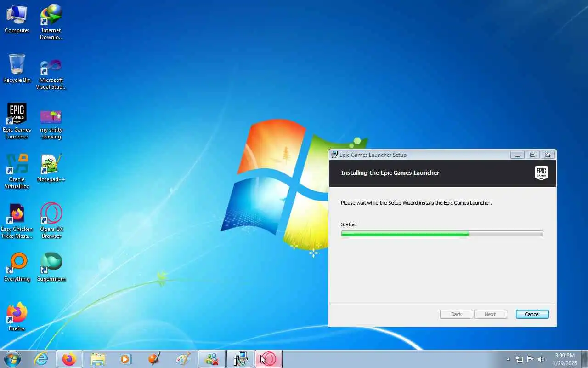Viewport: 588px width, 368px height.
Task: Show hidden system tray icons arrow
Action: (x=508, y=359)
